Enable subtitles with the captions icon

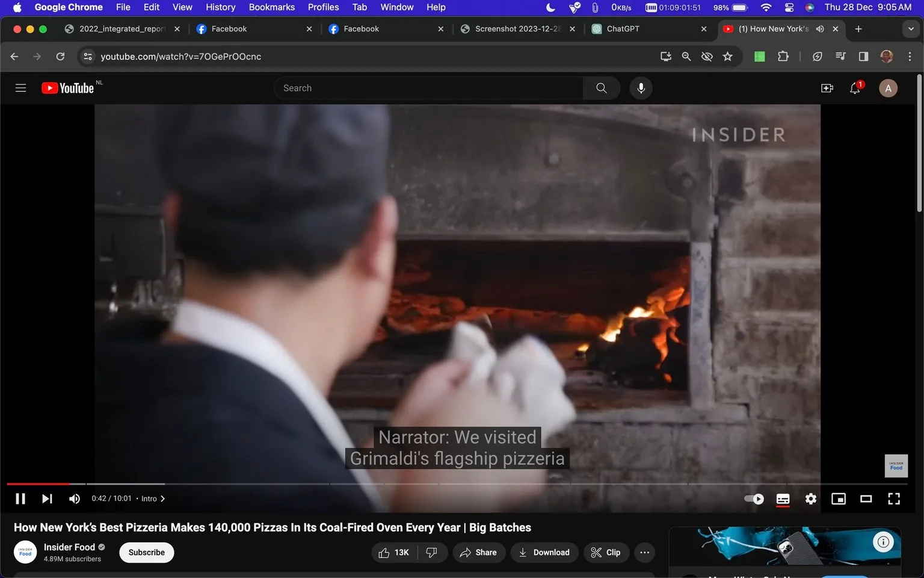783,499
